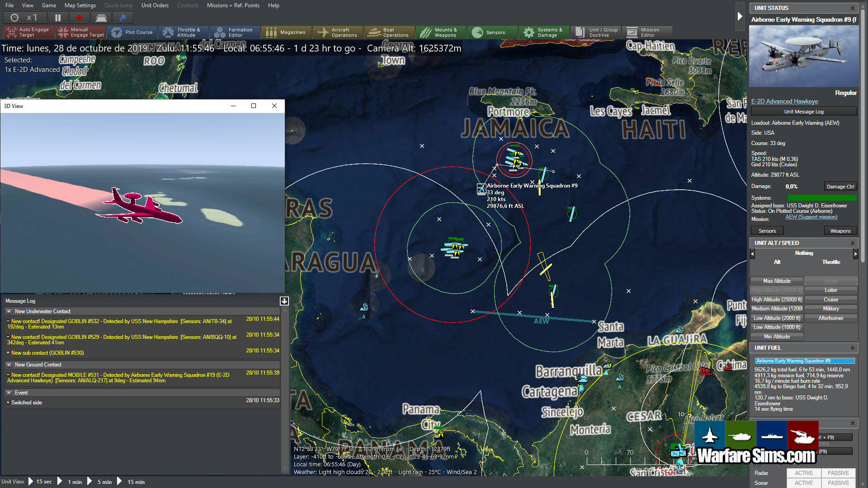Set Radar to PASSIVE

pos(838,473)
